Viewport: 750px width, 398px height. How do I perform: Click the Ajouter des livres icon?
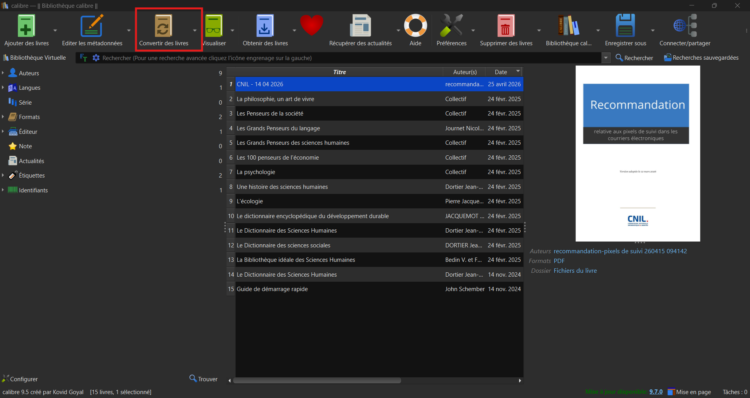point(26,26)
